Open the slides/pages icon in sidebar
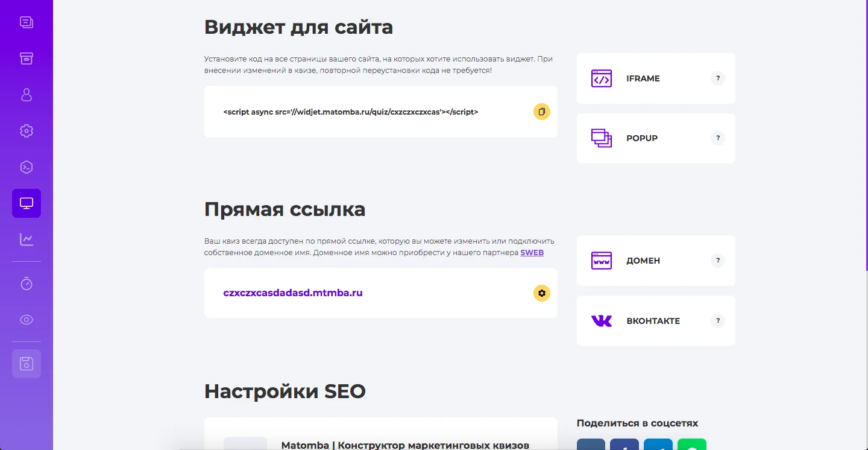 pyautogui.click(x=27, y=22)
